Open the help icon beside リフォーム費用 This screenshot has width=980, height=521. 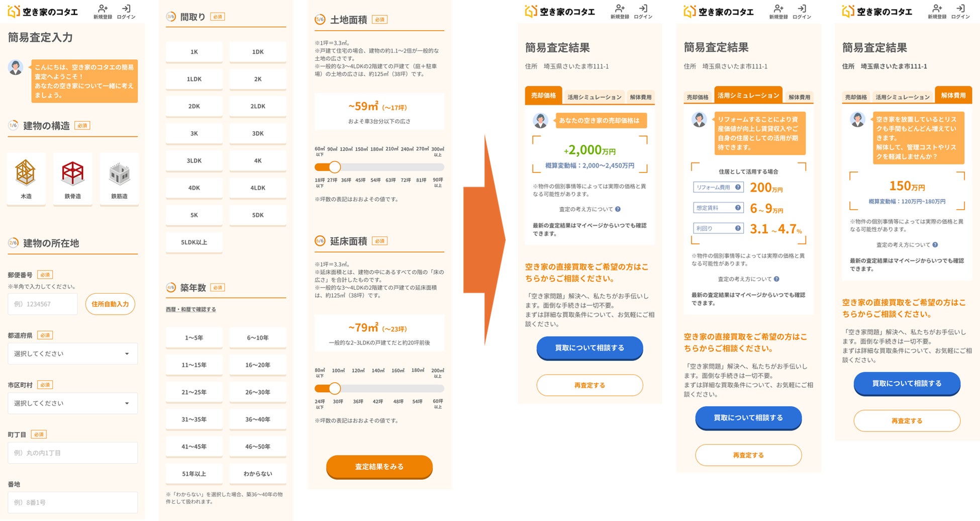pos(738,187)
